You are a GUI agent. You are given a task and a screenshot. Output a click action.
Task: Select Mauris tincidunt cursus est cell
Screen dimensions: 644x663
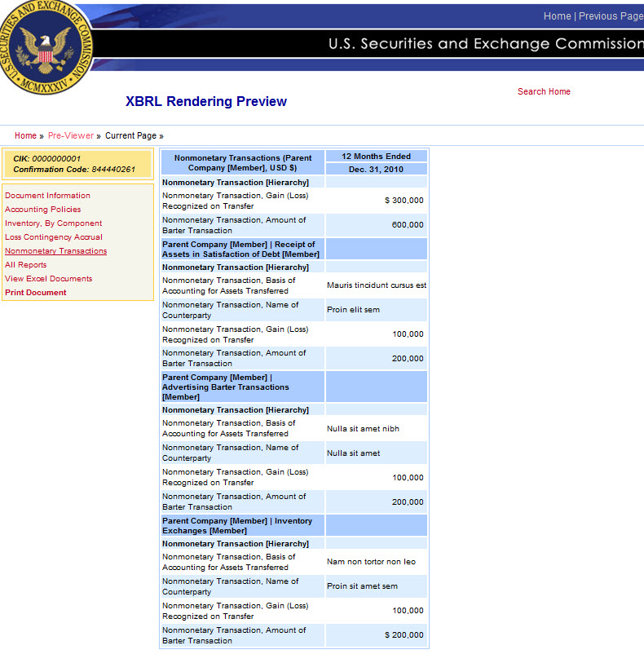pyautogui.click(x=377, y=285)
